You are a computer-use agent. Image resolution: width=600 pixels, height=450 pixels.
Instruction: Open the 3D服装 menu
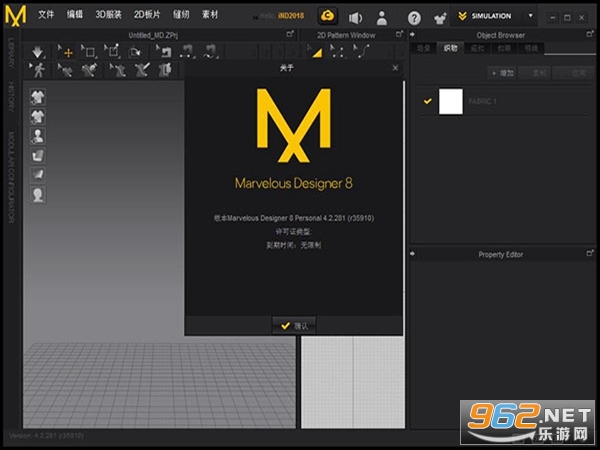[x=108, y=15]
